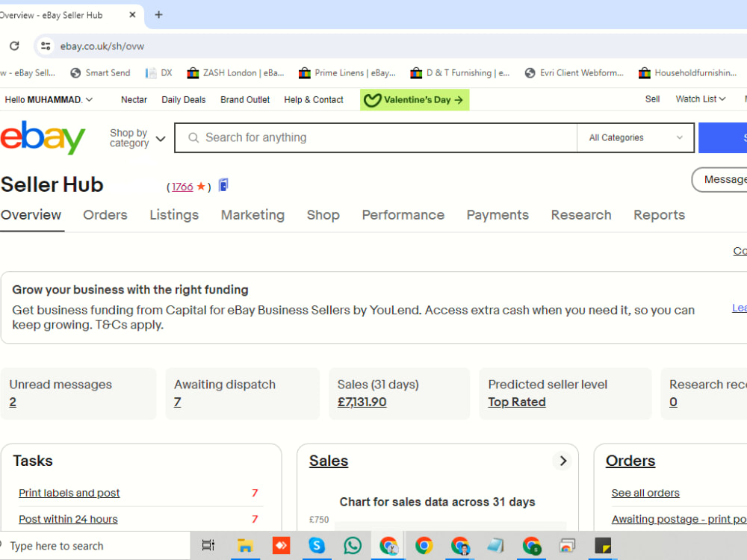
Task: Click the blue shop badge icon
Action: [223, 184]
